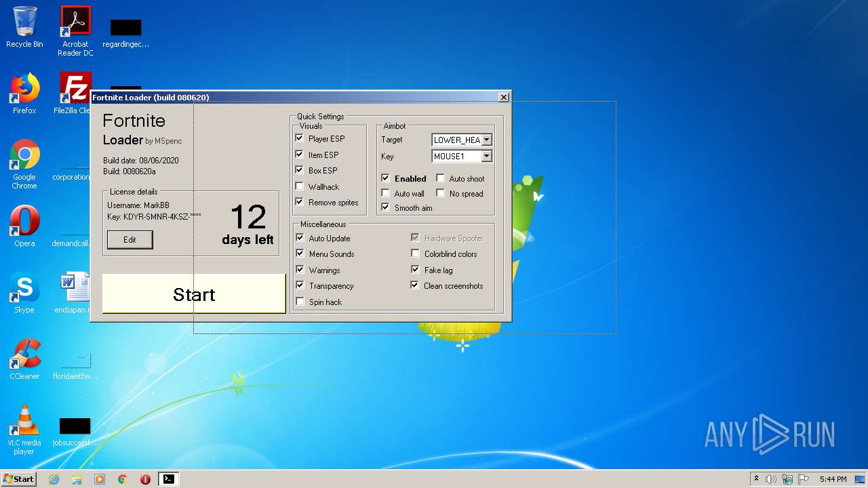Screen dimensions: 868x488
Task: Launch Internet Explorer from the taskbar
Action: click(54, 479)
